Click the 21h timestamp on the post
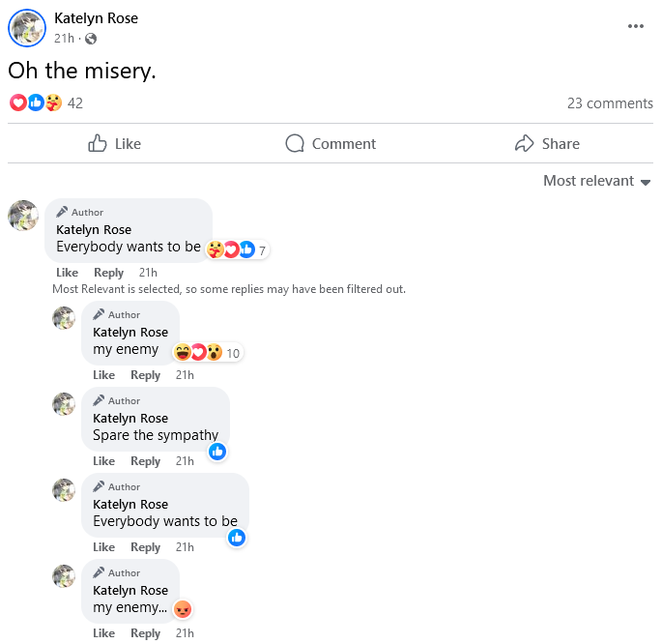Viewport: 662px width, 644px height. click(64, 39)
